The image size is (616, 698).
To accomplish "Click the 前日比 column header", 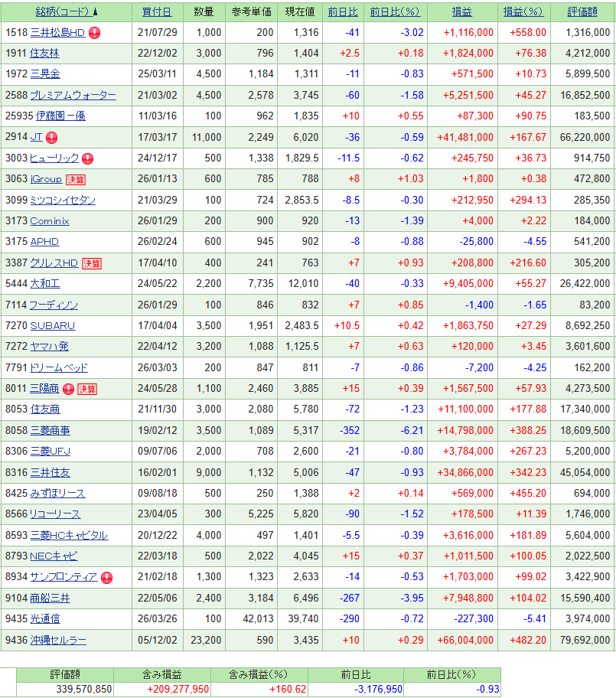I will pyautogui.click(x=343, y=12).
